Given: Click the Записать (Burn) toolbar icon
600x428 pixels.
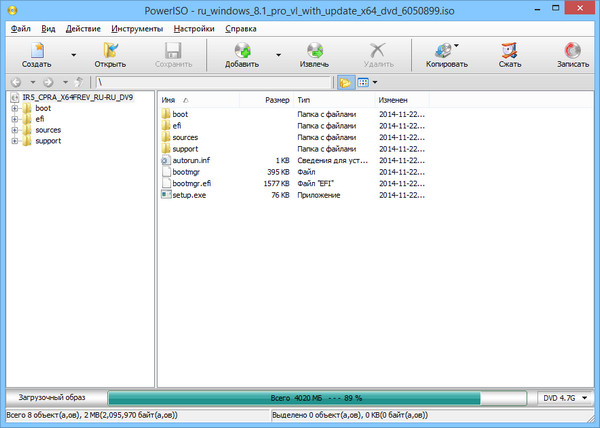Looking at the screenshot, I should point(572,52).
